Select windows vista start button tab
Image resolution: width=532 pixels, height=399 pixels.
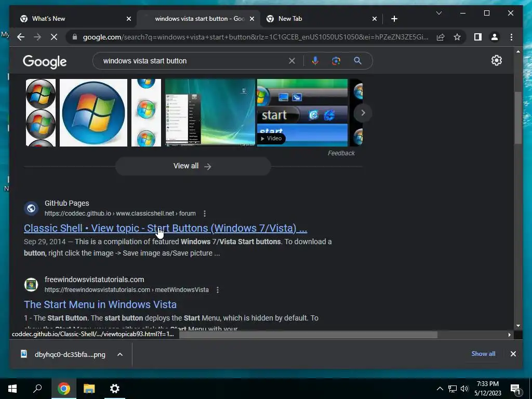coord(198,19)
